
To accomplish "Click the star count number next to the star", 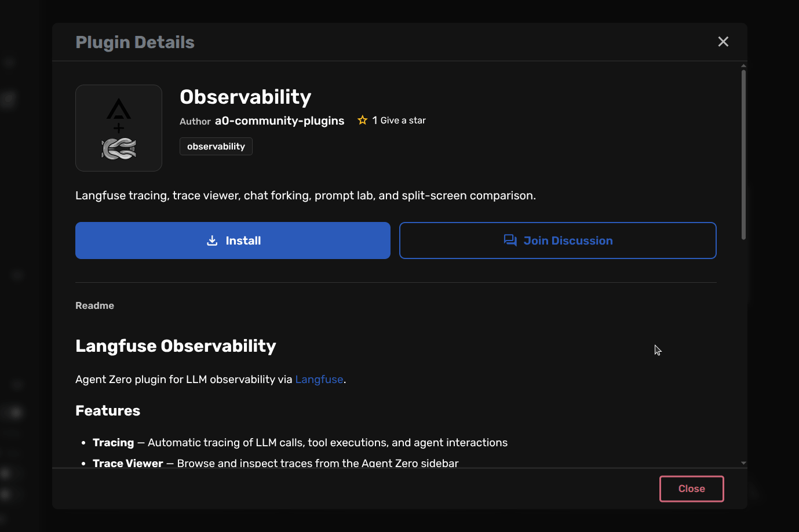I will (x=374, y=120).
